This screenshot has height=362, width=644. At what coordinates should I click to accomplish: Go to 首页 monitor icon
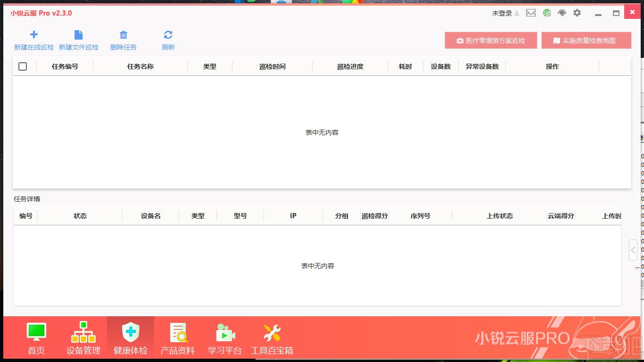click(x=36, y=332)
